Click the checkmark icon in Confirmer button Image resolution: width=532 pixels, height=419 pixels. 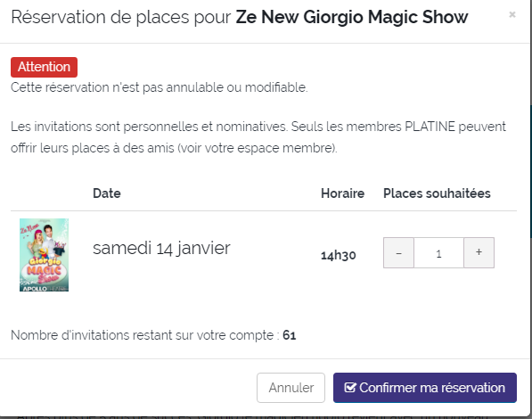[350, 388]
